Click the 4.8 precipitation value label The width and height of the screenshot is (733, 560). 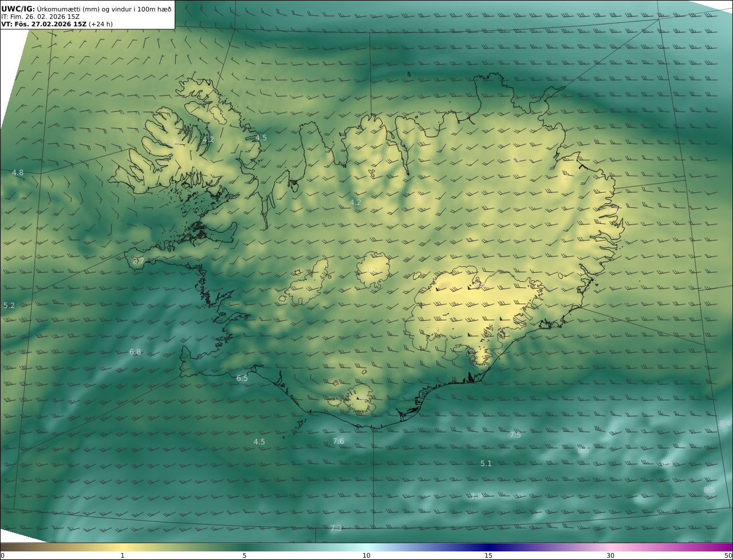pos(18,173)
